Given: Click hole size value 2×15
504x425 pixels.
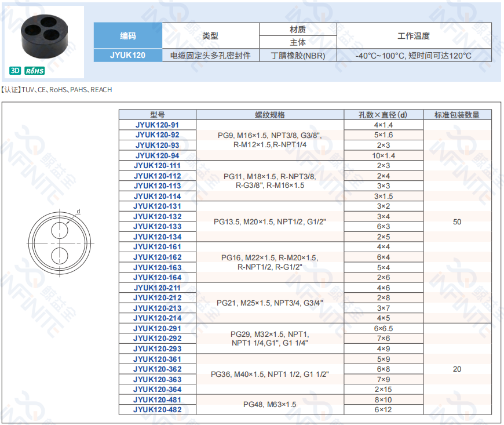Looking at the screenshot, I should (x=384, y=389).
